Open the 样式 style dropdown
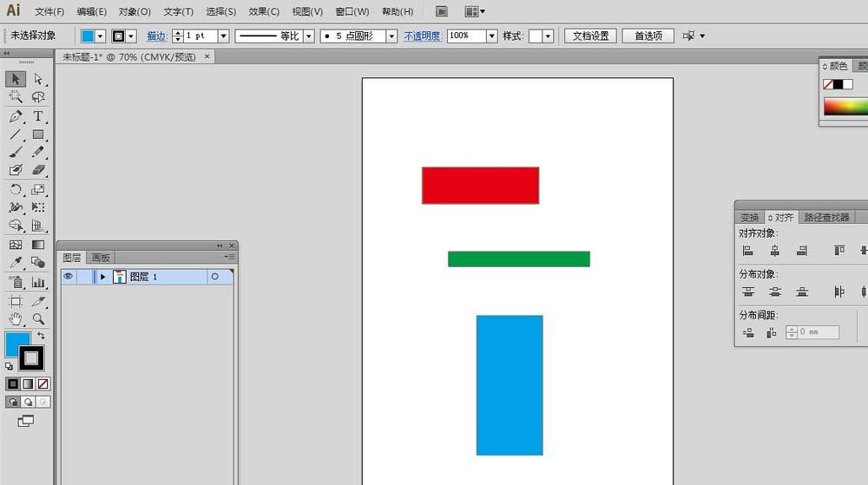This screenshot has width=868, height=485. click(x=548, y=36)
